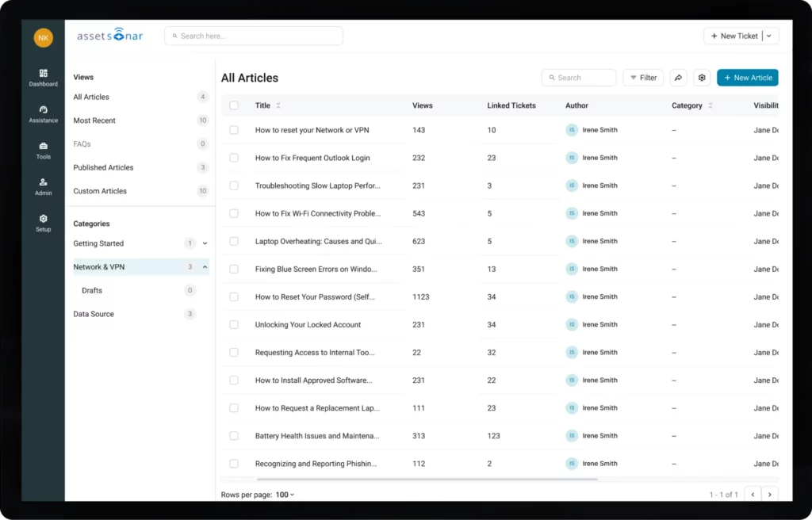Image resolution: width=812 pixels, height=520 pixels.
Task: Check the 'Unlocking Your Locked Account' row
Action: click(x=234, y=325)
